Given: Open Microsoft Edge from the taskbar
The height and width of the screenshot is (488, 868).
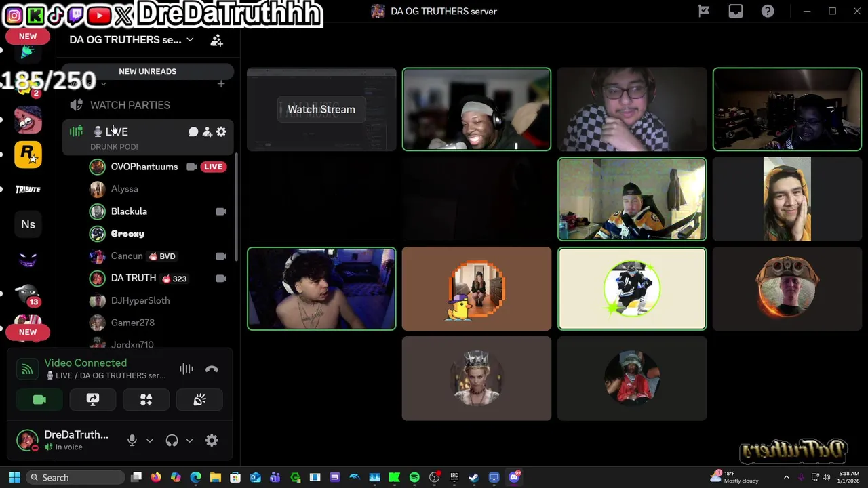Looking at the screenshot, I should coord(195,477).
